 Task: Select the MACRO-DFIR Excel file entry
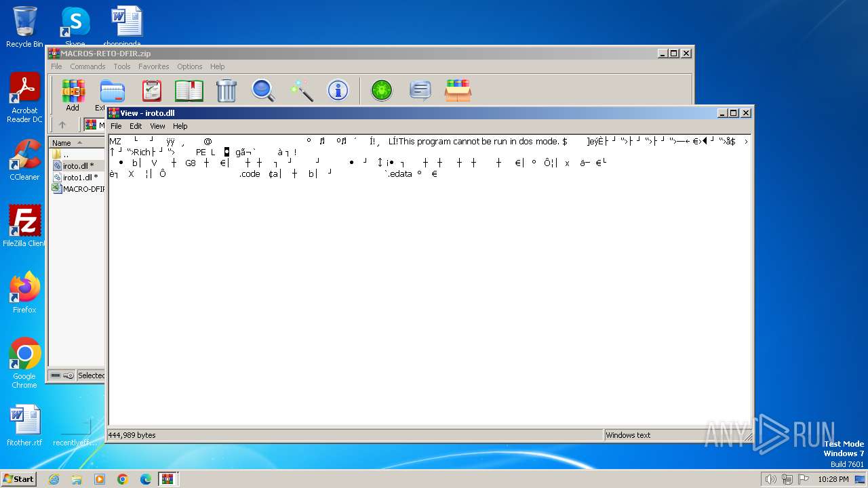coord(78,188)
